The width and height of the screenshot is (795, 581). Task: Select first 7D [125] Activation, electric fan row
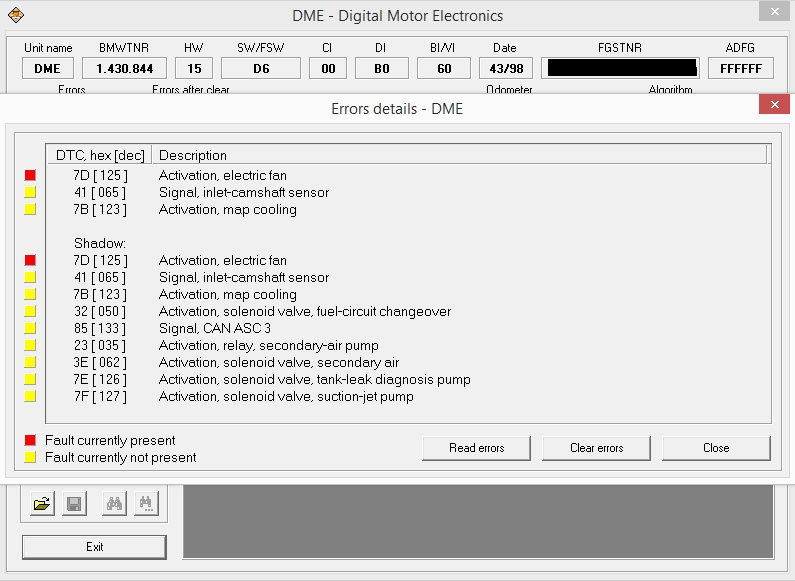[408, 175]
